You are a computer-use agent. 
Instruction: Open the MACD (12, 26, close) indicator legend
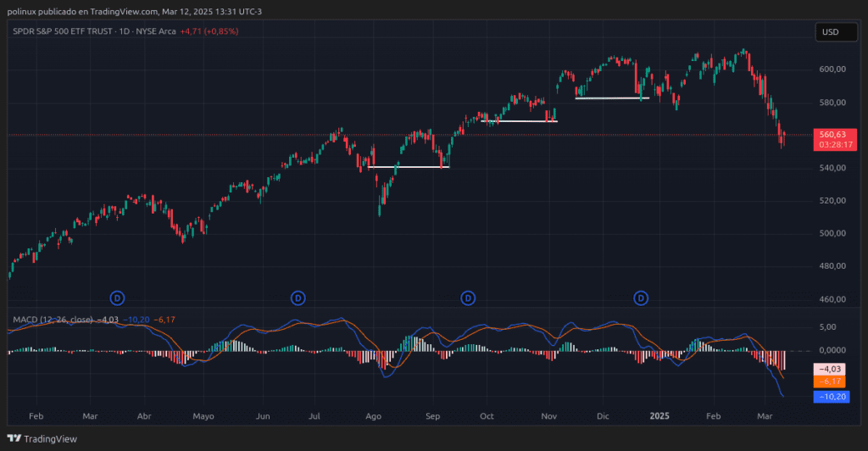pos(53,320)
